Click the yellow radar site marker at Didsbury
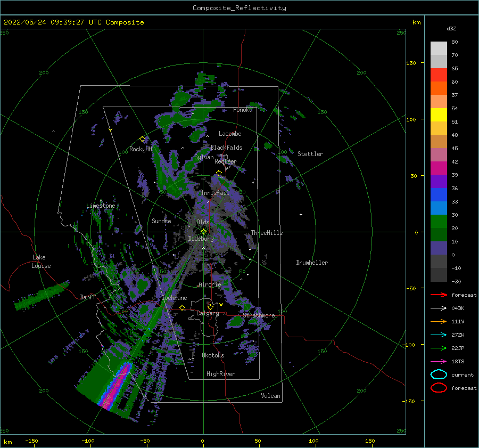The height and width of the screenshot is (448, 479). tap(203, 232)
